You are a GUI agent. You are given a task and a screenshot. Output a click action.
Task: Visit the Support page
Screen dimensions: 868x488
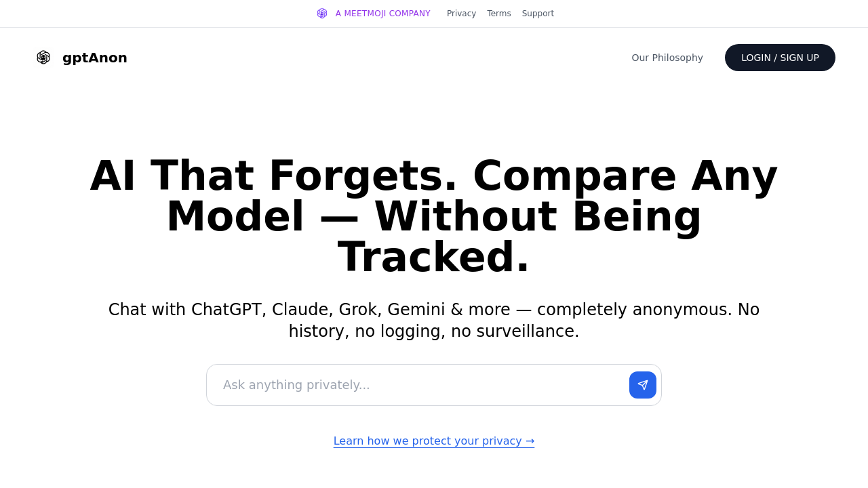(538, 12)
